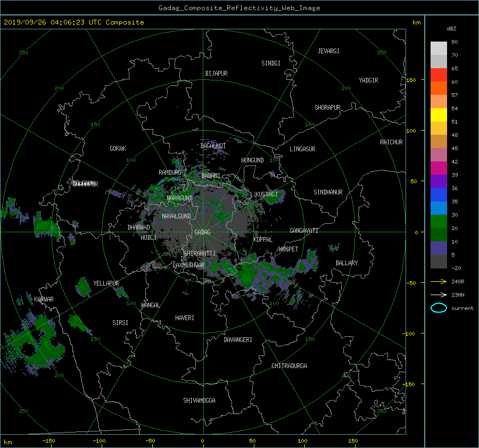479x448 pixels.
Task: Select the dark gray -20 to 5 dBZ swatch
Action: click(439, 261)
